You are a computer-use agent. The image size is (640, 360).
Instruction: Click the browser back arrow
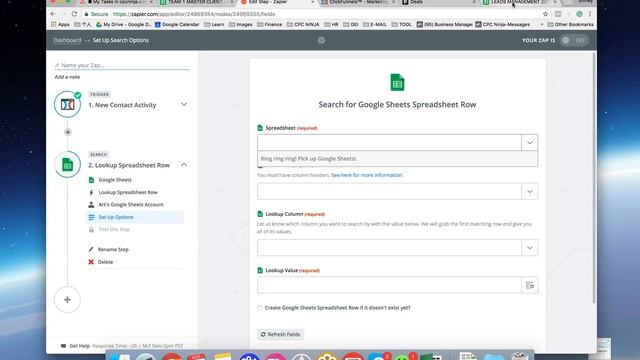(53, 14)
